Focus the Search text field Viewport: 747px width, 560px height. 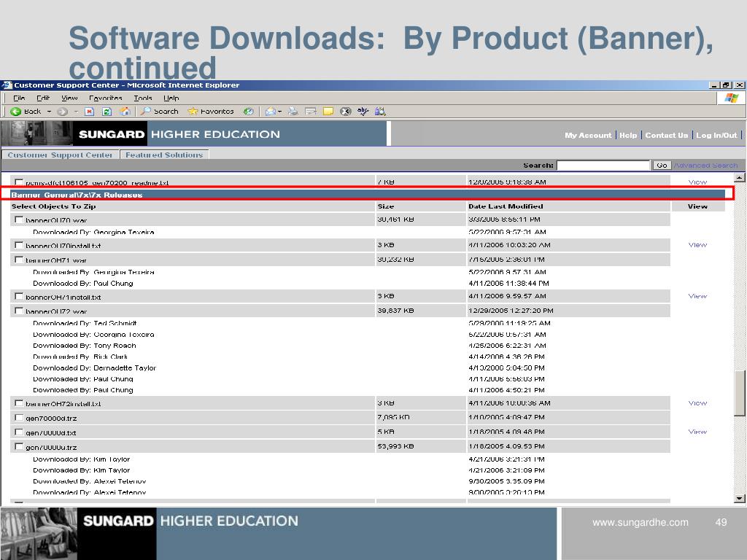603,166
